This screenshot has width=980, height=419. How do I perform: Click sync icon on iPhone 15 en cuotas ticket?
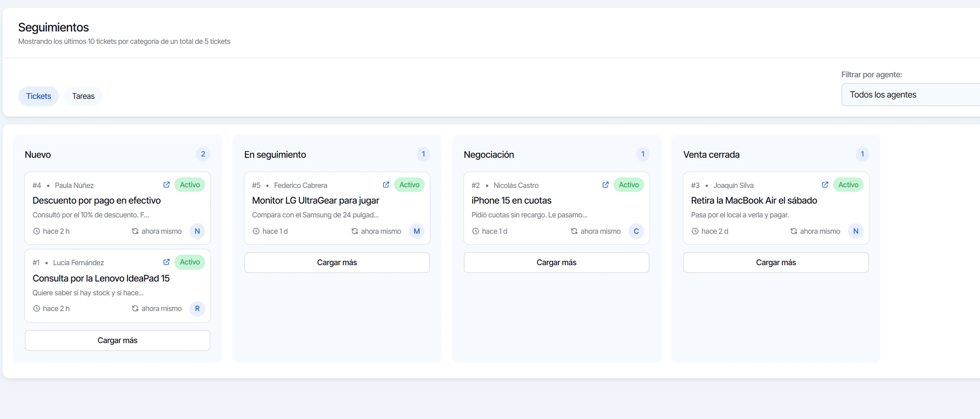[574, 231]
